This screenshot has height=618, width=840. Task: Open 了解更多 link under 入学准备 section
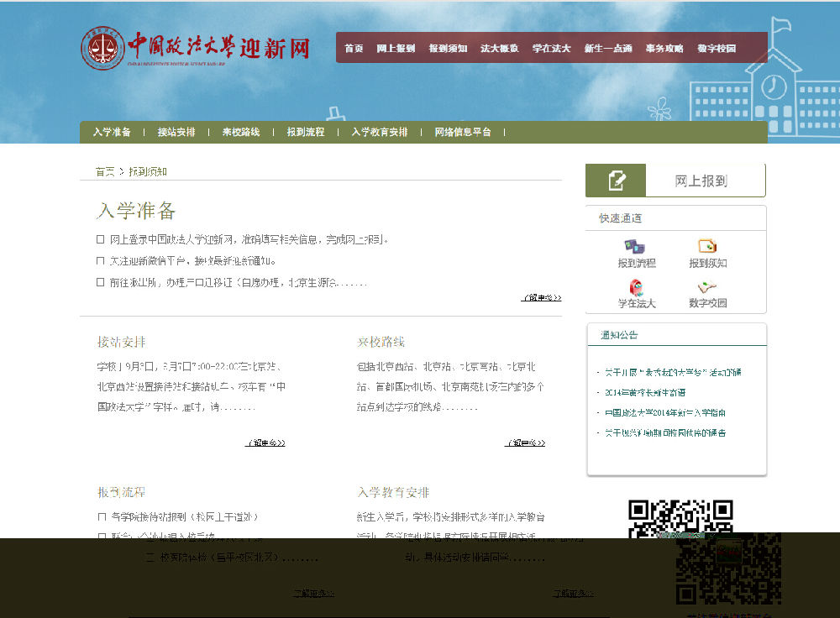(x=541, y=298)
